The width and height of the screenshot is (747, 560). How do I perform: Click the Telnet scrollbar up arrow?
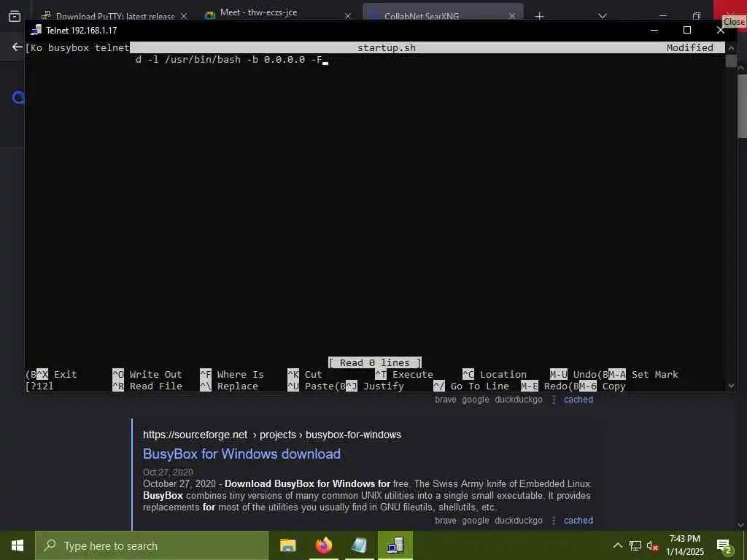(731, 48)
